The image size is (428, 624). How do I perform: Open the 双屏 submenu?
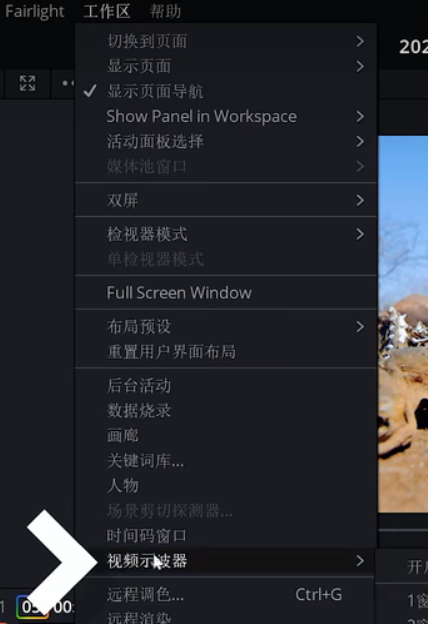click(x=226, y=200)
